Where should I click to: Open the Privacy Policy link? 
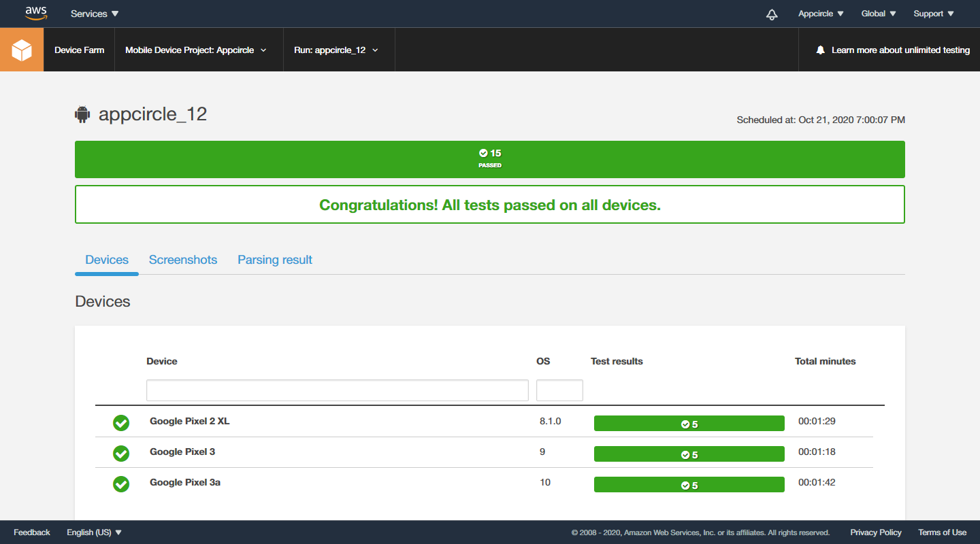876,532
